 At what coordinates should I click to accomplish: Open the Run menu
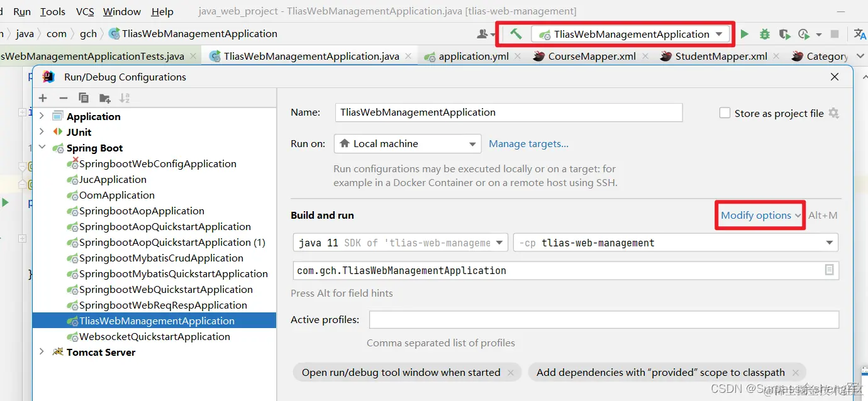click(x=22, y=11)
